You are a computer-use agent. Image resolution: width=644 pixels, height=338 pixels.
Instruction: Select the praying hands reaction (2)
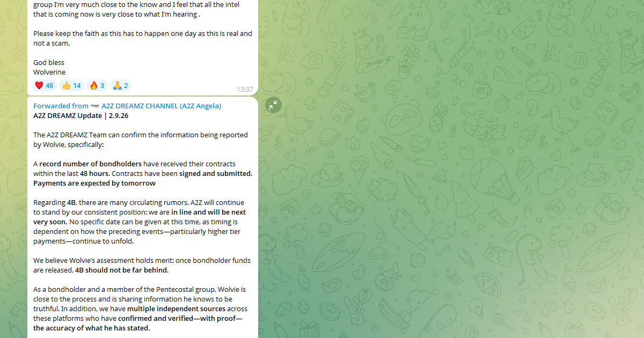click(120, 85)
